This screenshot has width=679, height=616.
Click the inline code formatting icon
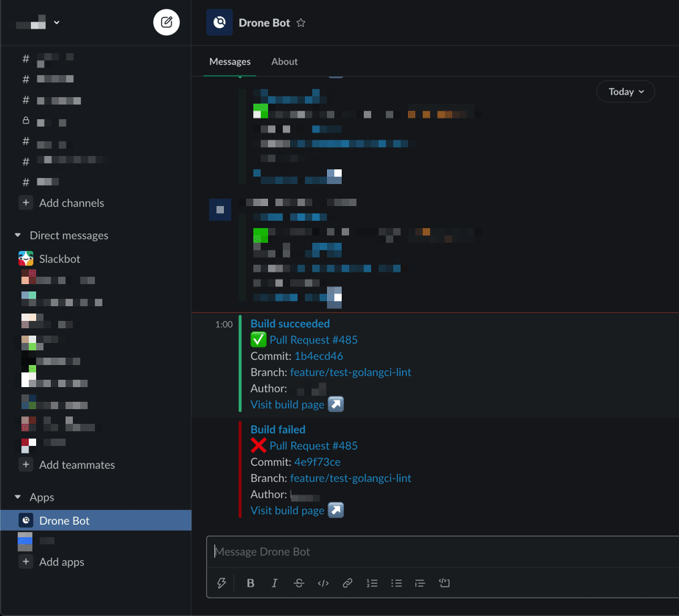click(x=323, y=583)
